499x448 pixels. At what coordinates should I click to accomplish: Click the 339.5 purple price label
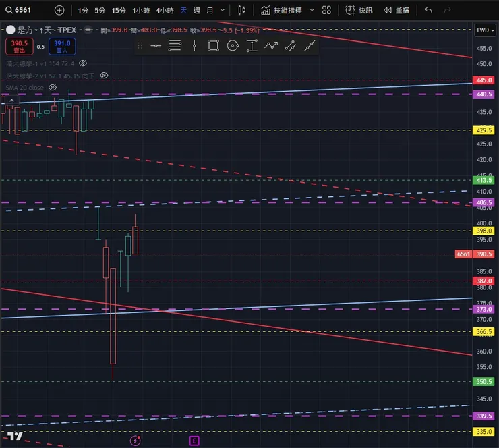click(483, 416)
